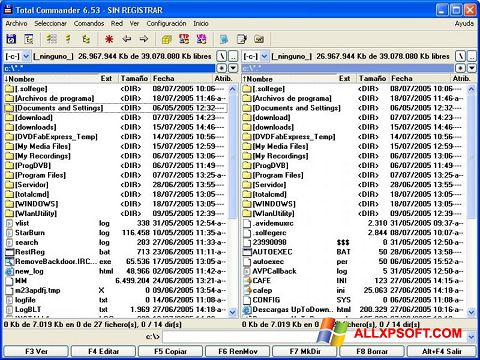Go to root with left panel backslash button

click(x=222, y=56)
